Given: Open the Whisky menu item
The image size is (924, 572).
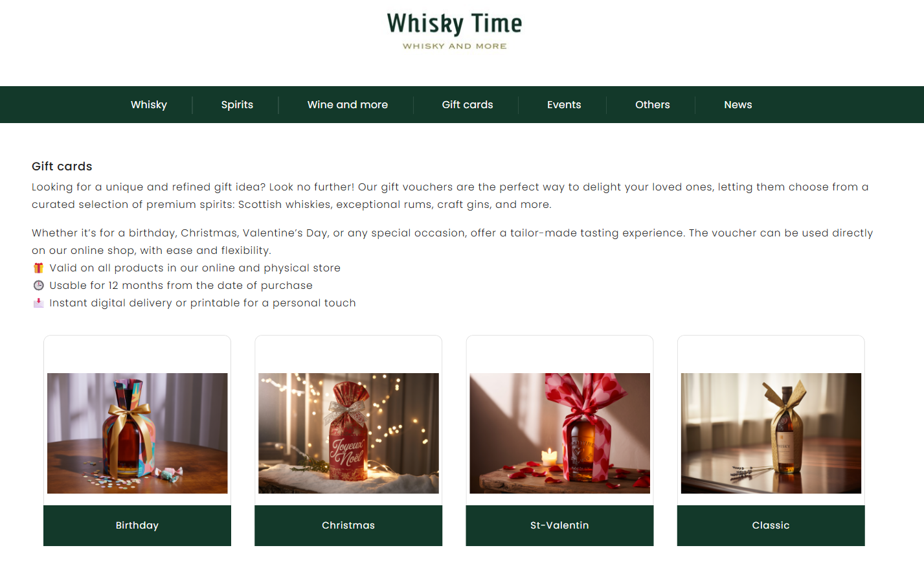Looking at the screenshot, I should click(x=149, y=105).
